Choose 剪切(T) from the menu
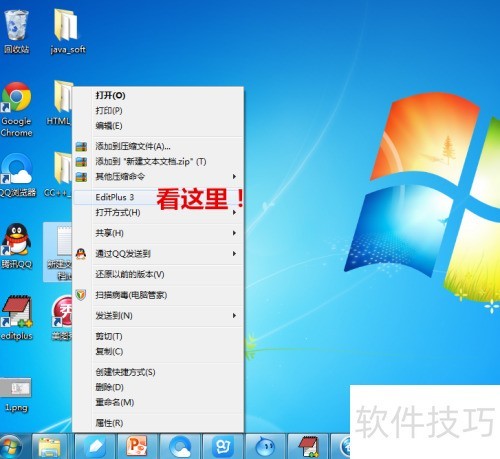This screenshot has height=459, width=500. 158,336
